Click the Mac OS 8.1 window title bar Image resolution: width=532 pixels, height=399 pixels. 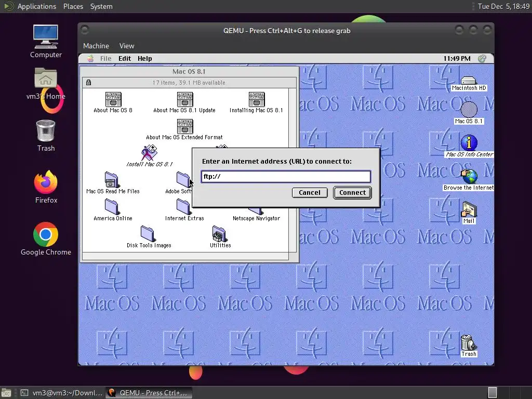point(189,71)
